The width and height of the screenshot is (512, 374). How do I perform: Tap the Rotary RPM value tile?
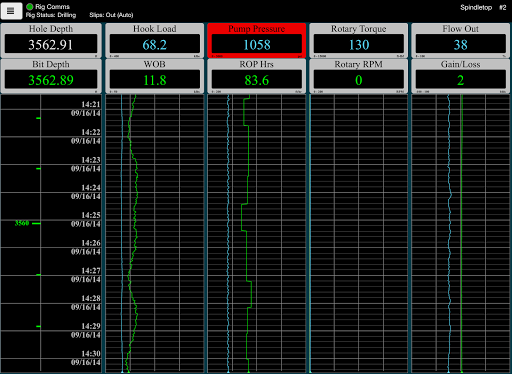(359, 76)
